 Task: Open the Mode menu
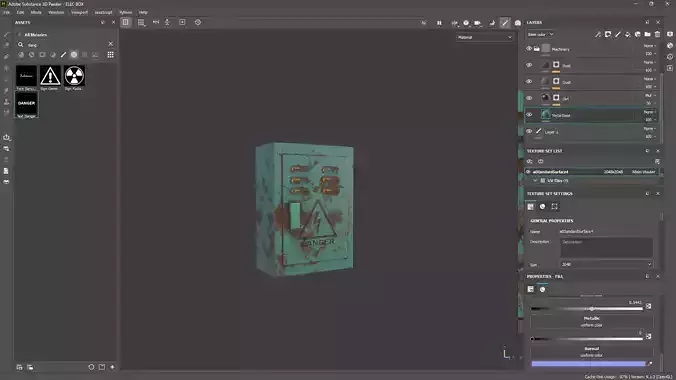pyautogui.click(x=36, y=13)
